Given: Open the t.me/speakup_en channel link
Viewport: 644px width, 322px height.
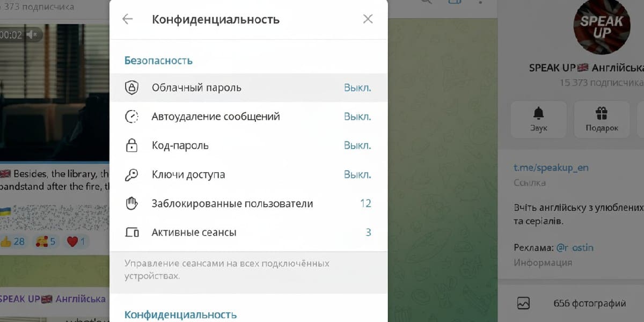Looking at the screenshot, I should click(551, 167).
